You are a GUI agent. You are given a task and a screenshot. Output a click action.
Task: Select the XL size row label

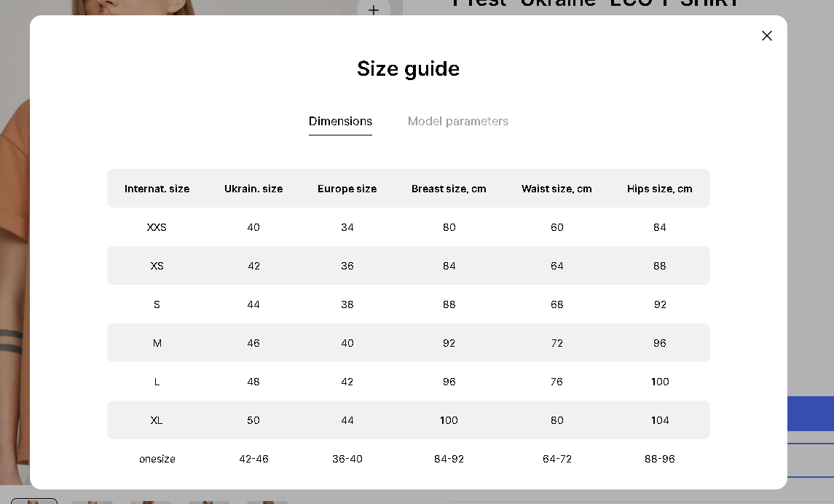point(157,420)
